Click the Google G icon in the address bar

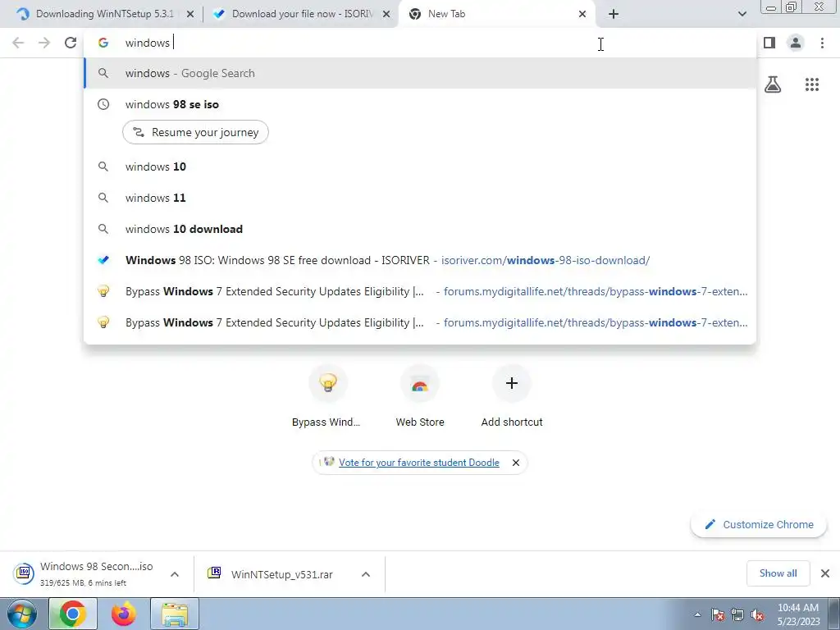point(103,43)
